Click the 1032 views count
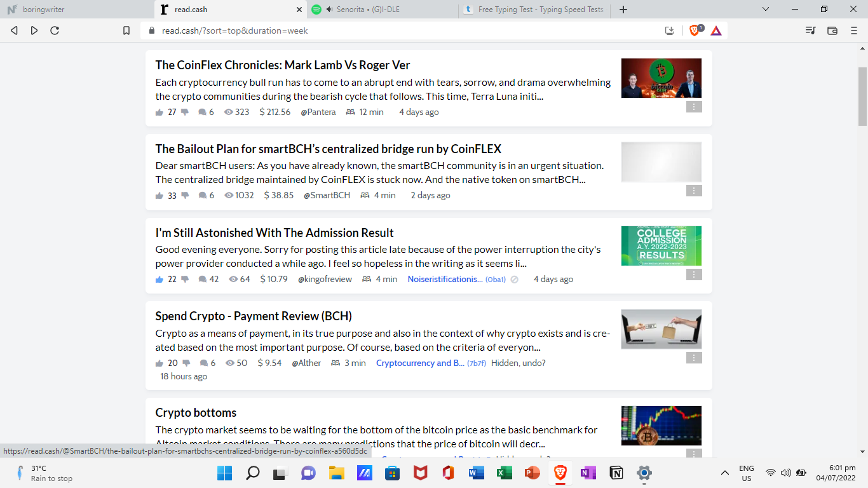This screenshot has height=488, width=868. point(239,196)
